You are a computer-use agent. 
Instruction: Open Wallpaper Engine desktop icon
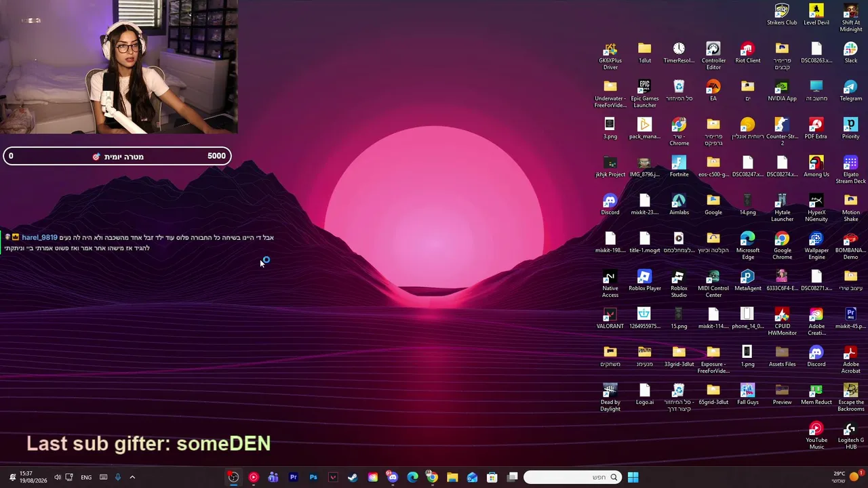pos(816,245)
